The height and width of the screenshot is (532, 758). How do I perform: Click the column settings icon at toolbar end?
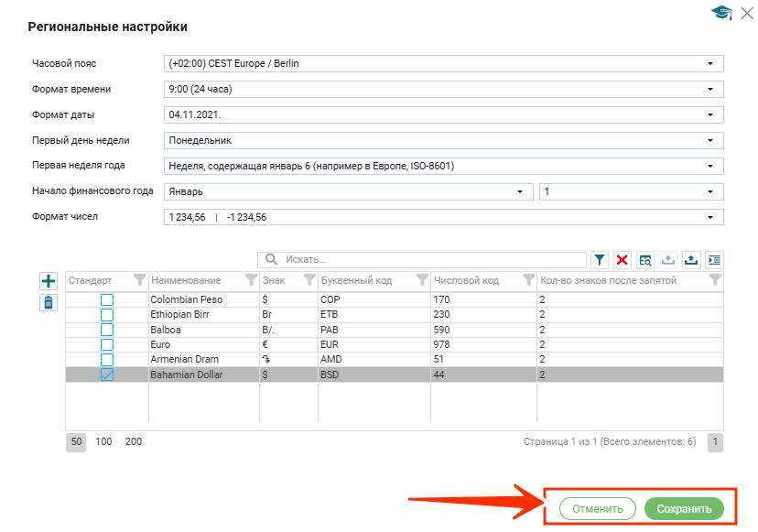point(714,260)
